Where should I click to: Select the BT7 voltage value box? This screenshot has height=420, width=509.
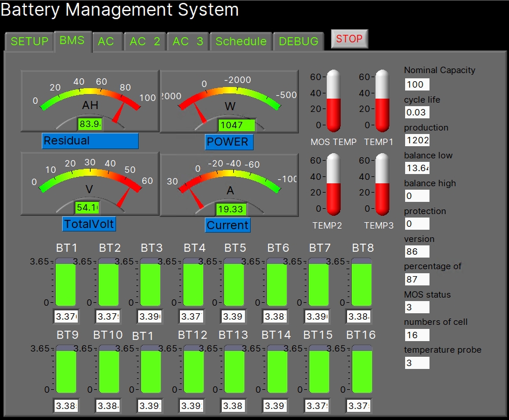[317, 317]
